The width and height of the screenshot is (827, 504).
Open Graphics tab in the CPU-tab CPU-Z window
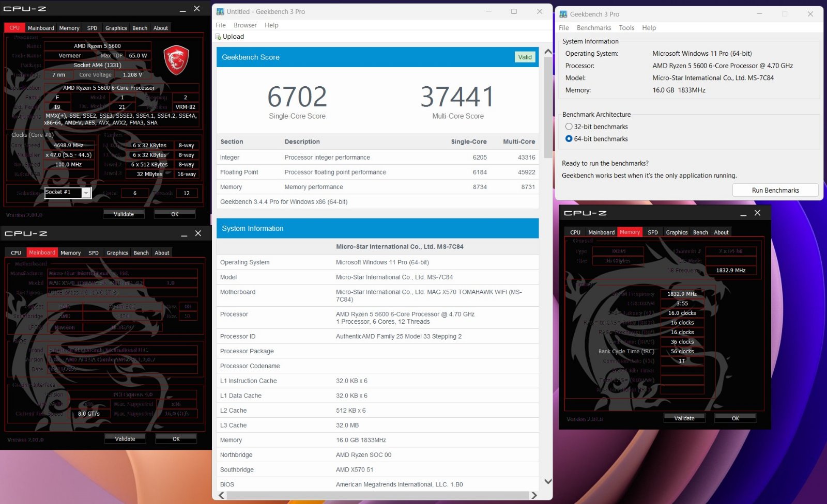[116, 28]
